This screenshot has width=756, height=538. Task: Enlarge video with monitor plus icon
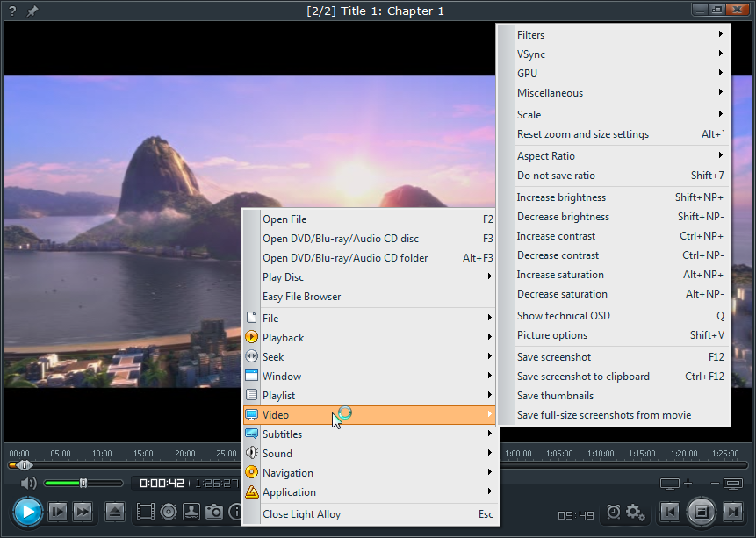[x=676, y=483]
